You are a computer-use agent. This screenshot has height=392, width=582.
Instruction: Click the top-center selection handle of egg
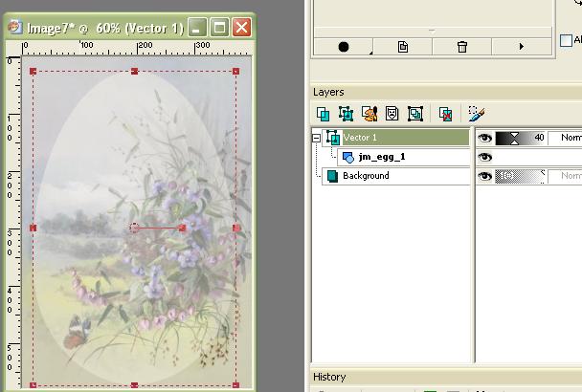[135, 71]
